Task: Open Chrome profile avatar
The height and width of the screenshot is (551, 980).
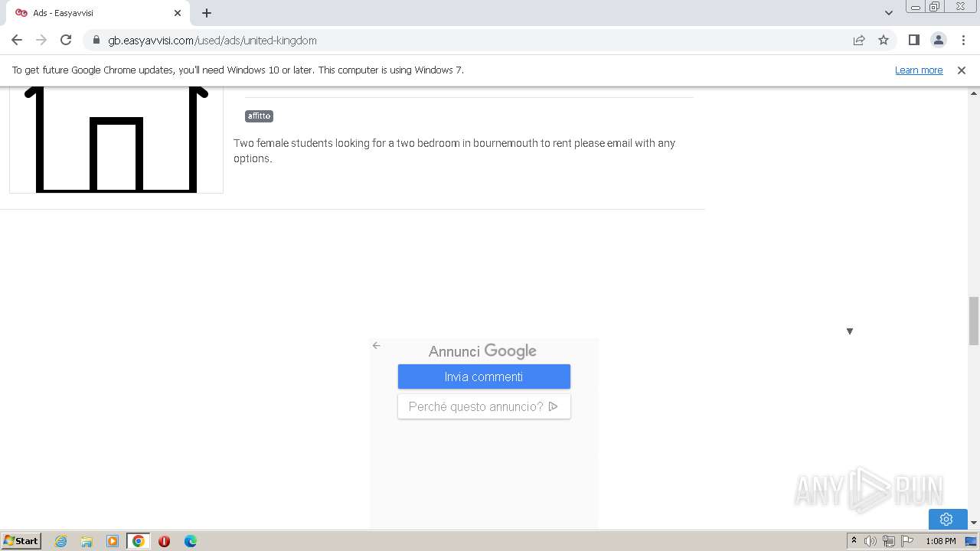Action: point(938,40)
